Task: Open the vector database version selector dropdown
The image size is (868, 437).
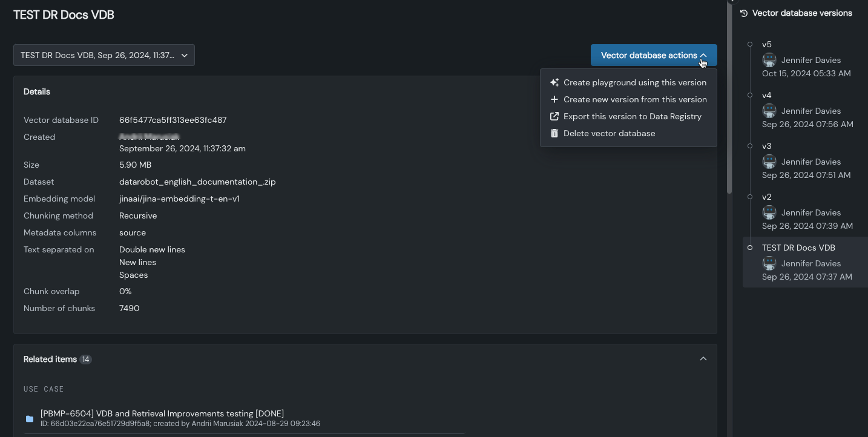Action: tap(104, 55)
